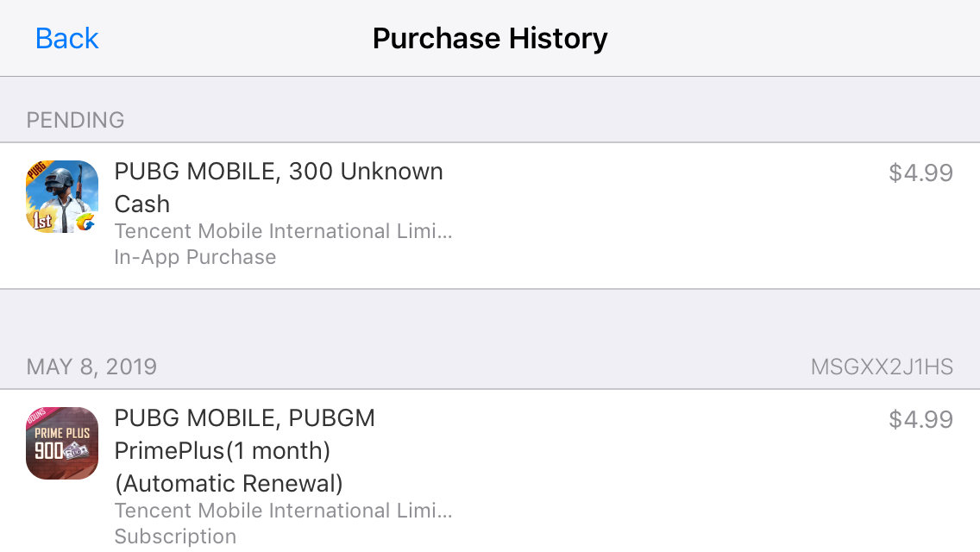Tap the "1st" badge on the PUBG icon
The height and width of the screenshot is (552, 980).
pos(43,219)
